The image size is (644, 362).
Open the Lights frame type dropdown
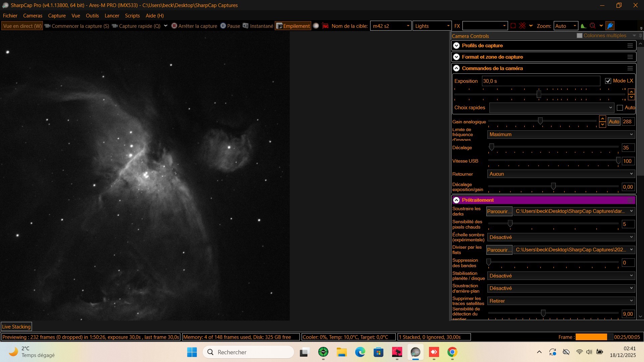point(432,26)
